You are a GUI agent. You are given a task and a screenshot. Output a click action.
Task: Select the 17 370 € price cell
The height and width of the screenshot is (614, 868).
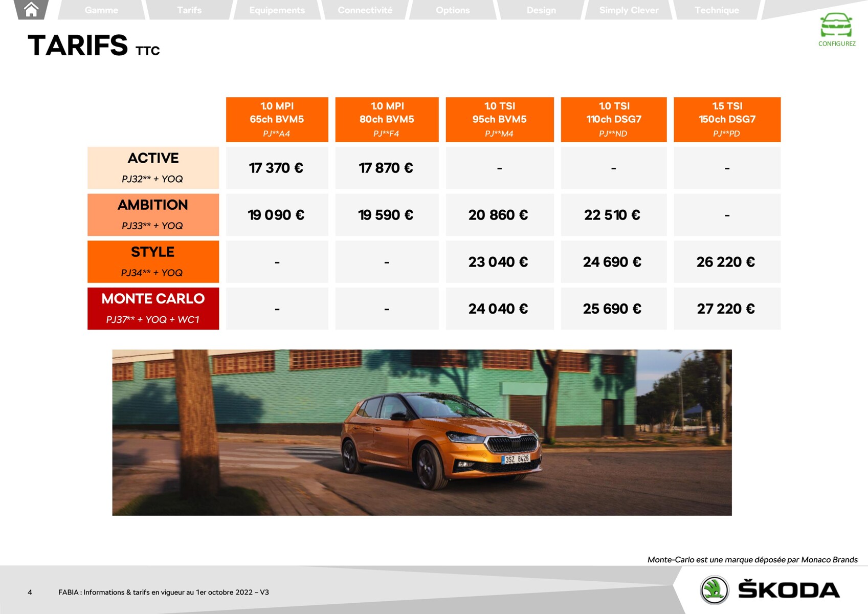pos(277,168)
